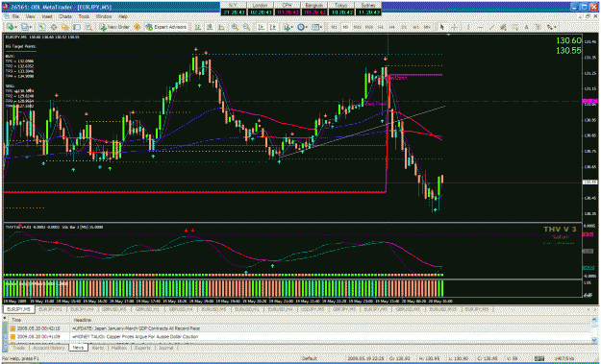Viewport: 601px width, 364px height.
Task: Open the Mailbox terminal tab
Action: coord(119,348)
